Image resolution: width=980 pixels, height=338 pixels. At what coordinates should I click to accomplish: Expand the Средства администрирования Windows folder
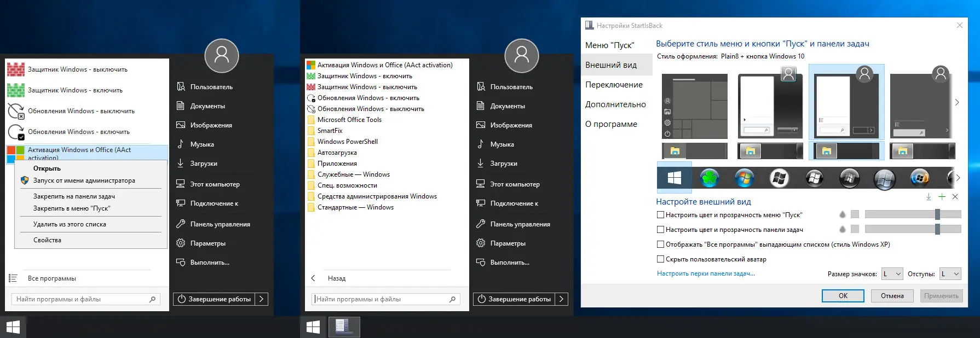click(377, 196)
